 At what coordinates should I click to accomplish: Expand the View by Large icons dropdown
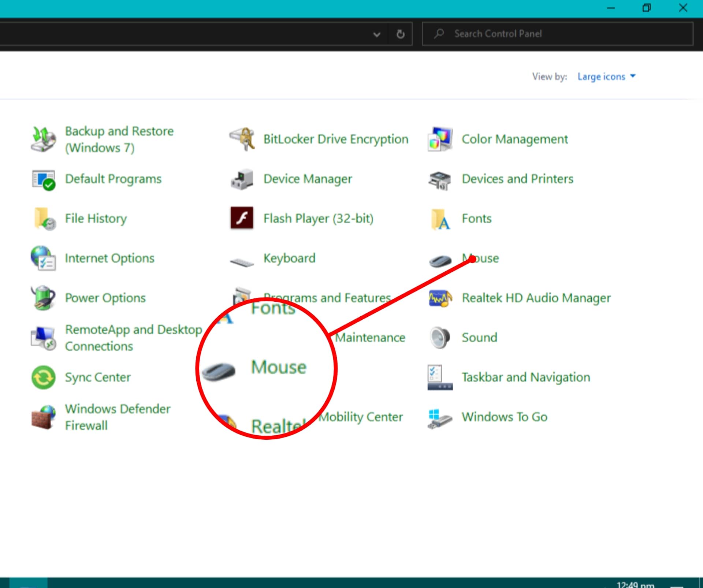point(606,77)
